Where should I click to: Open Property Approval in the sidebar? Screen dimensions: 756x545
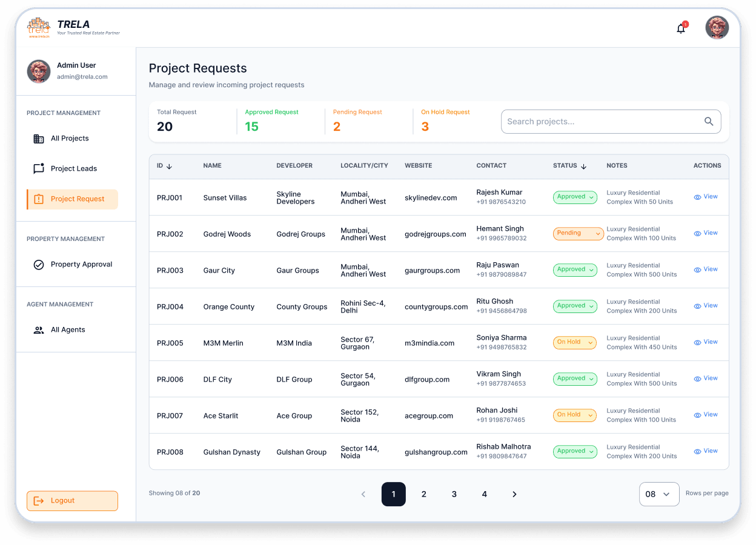coord(72,265)
